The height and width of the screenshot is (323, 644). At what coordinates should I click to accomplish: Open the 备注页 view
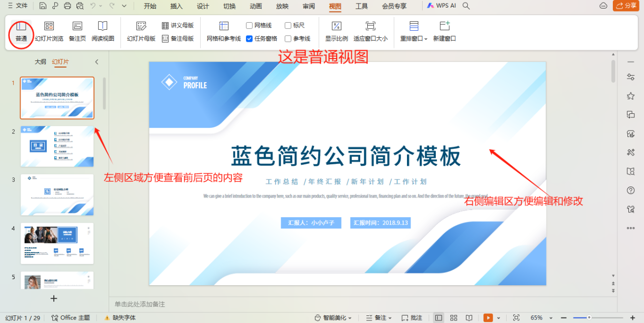coord(77,27)
